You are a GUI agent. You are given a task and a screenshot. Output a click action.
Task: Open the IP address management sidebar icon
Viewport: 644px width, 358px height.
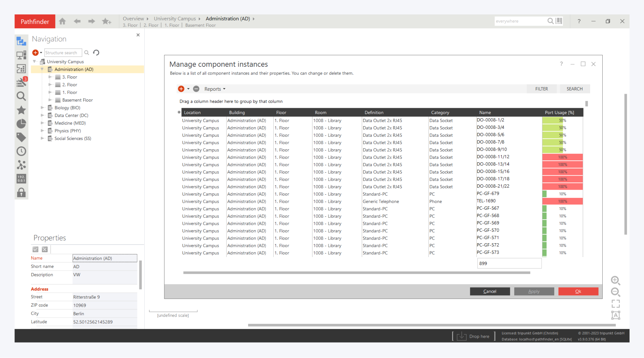coord(21,179)
